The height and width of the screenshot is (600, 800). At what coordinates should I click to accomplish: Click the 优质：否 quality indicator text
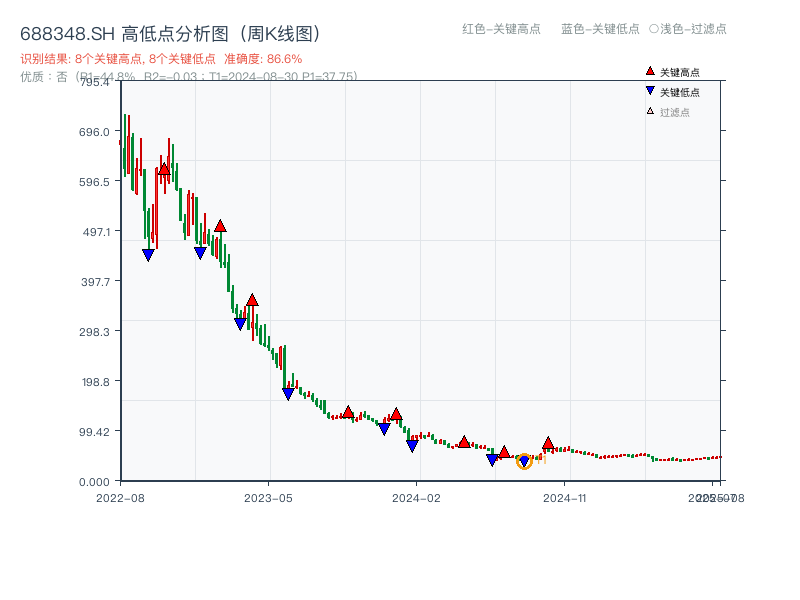(37, 78)
